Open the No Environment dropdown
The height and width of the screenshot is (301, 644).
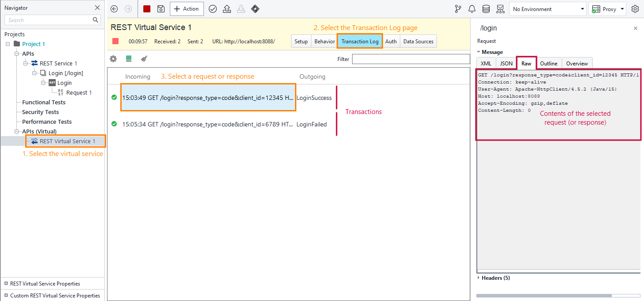click(x=548, y=8)
